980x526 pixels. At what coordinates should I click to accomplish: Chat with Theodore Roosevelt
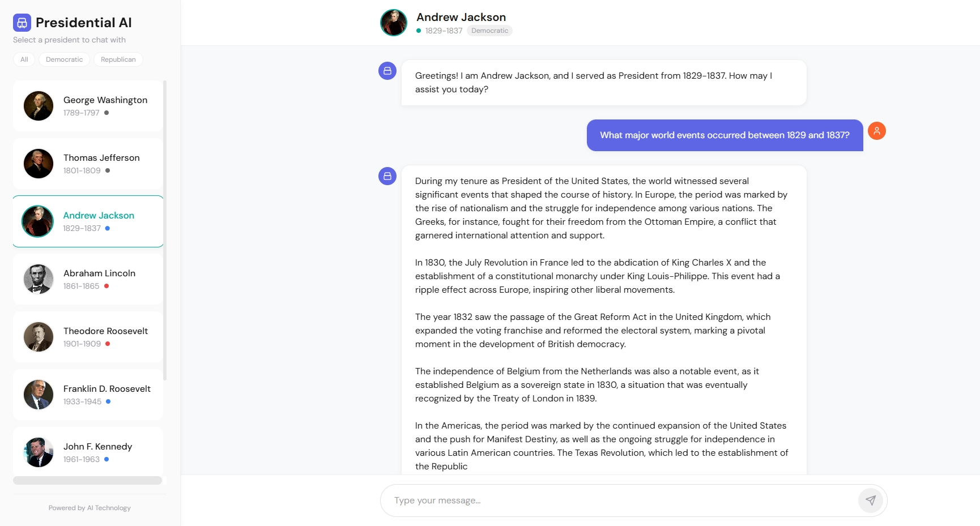tap(88, 337)
